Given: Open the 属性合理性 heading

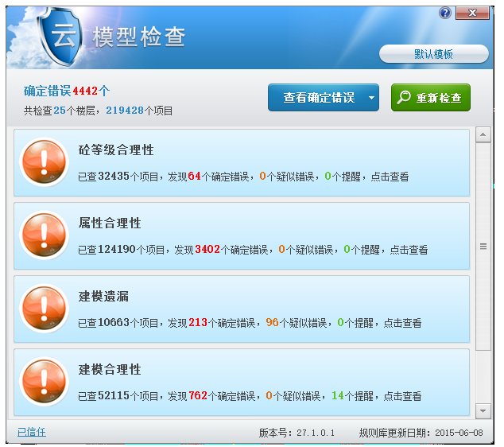Looking at the screenshot, I should (x=110, y=223).
